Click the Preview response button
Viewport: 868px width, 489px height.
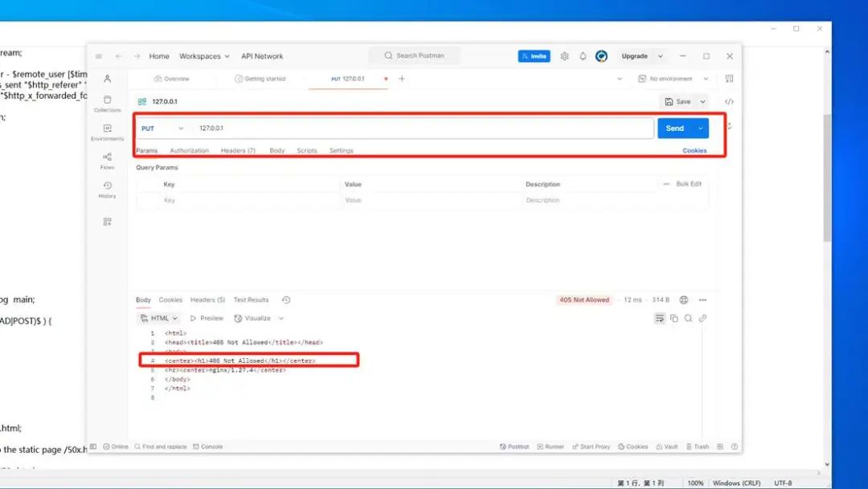207,318
